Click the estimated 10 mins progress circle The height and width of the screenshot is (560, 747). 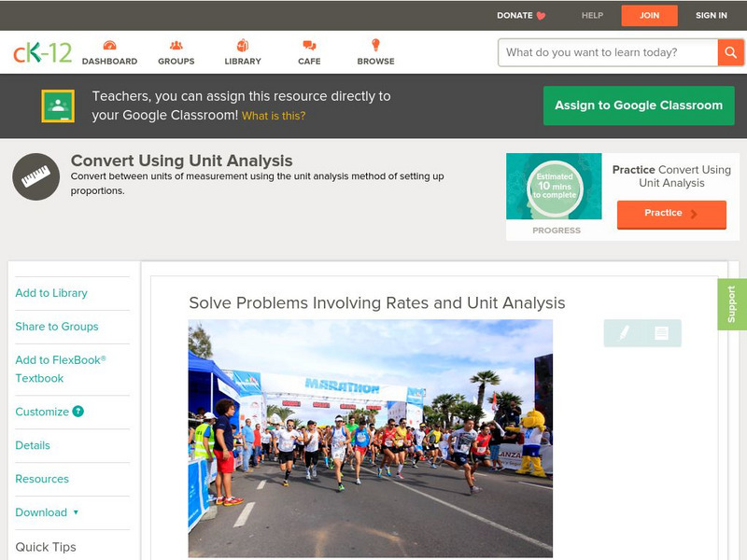tap(555, 187)
